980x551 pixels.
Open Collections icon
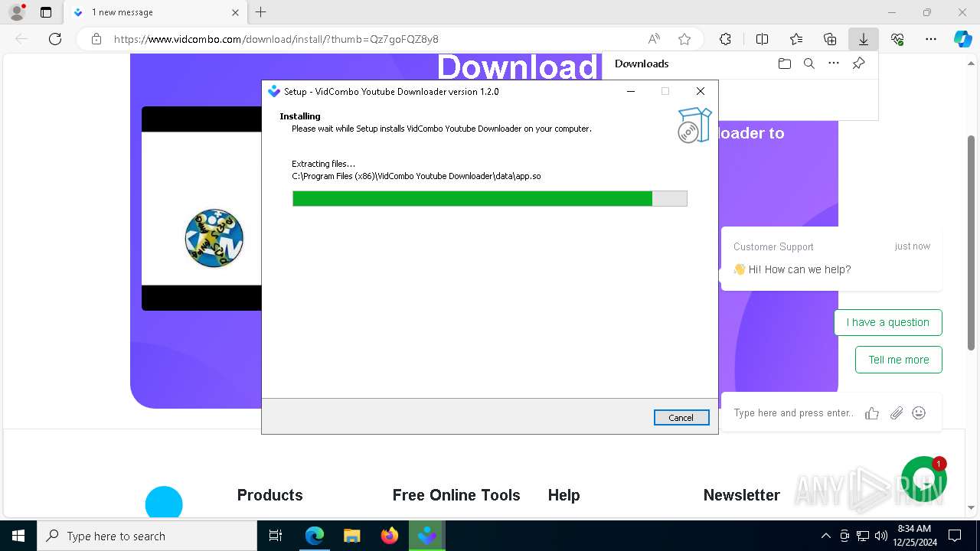pyautogui.click(x=830, y=39)
